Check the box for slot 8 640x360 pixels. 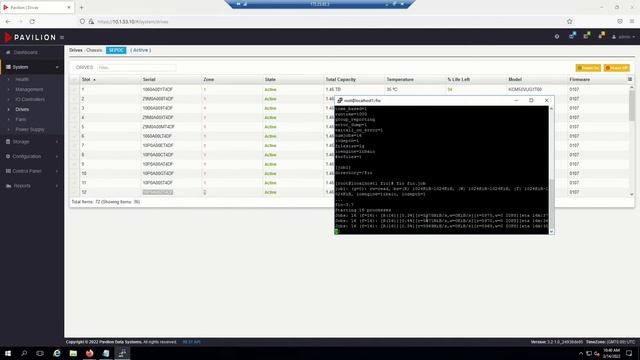pyautogui.click(x=74, y=155)
